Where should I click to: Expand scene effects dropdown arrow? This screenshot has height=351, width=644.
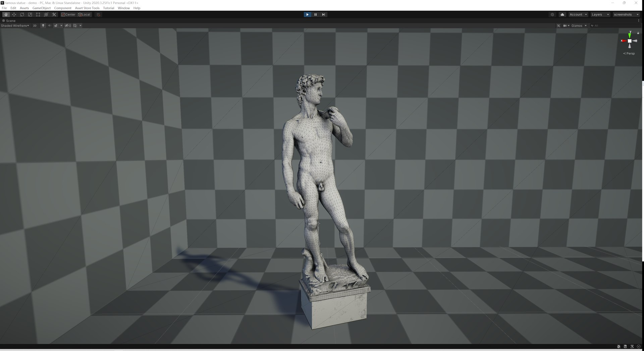tap(61, 25)
